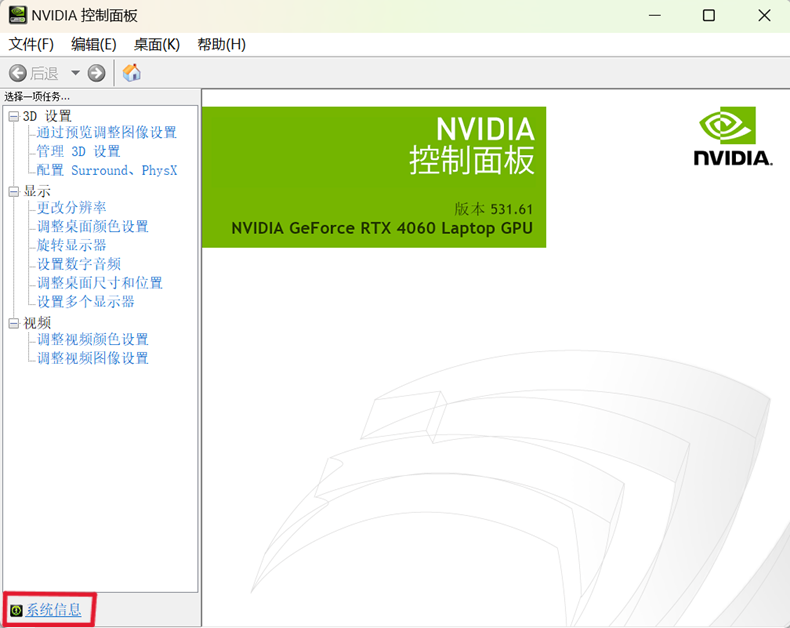790x628 pixels.
Task: Click the NVIDIA GeForce RTX 4060 Laptop GPU text
Action: (x=382, y=228)
